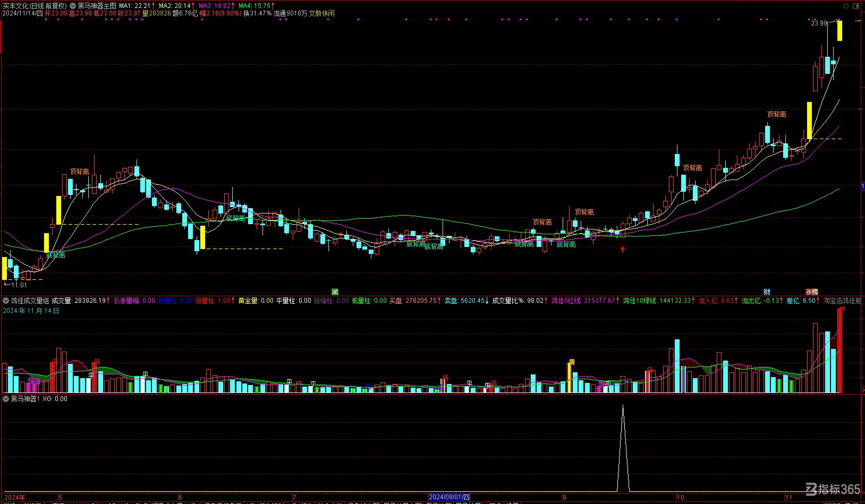Click the 淘宝店鸿佳股 text
The width and height of the screenshot is (865, 504).
point(842,301)
